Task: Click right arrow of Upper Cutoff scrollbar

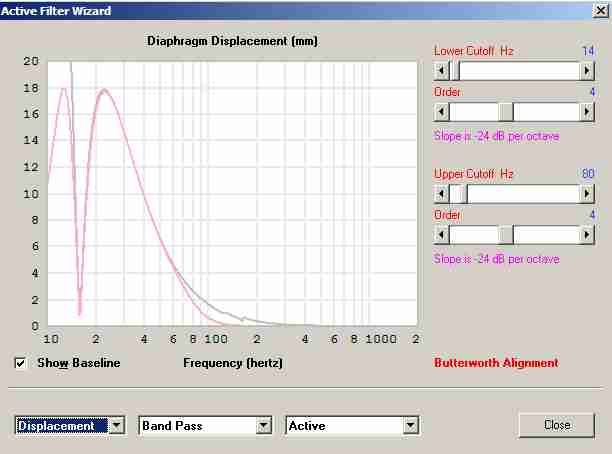Action: [x=587, y=194]
